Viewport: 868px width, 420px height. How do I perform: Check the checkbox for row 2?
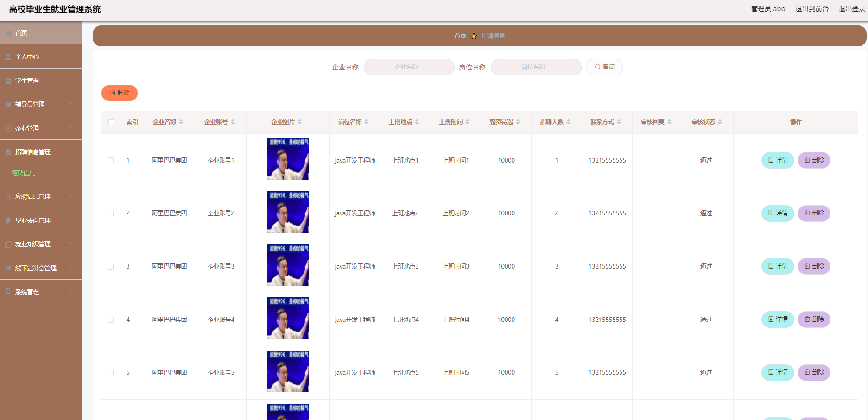(x=111, y=213)
